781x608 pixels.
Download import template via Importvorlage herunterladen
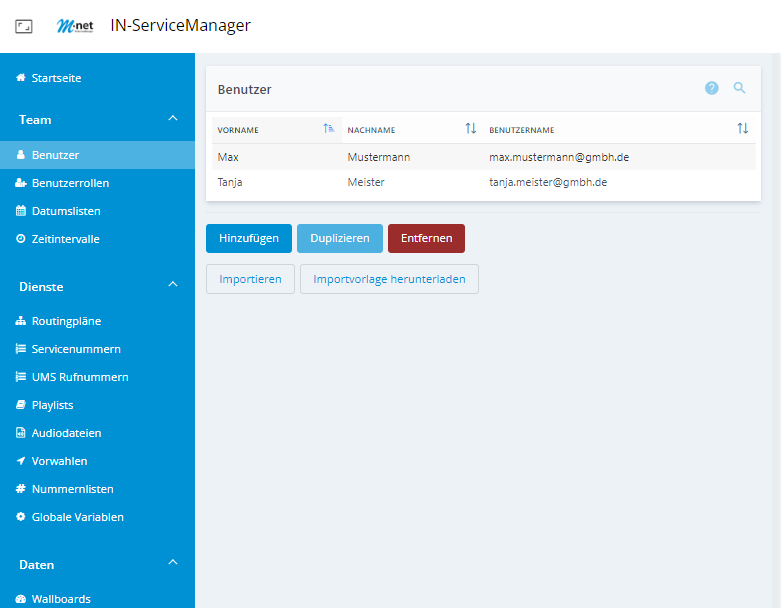389,279
